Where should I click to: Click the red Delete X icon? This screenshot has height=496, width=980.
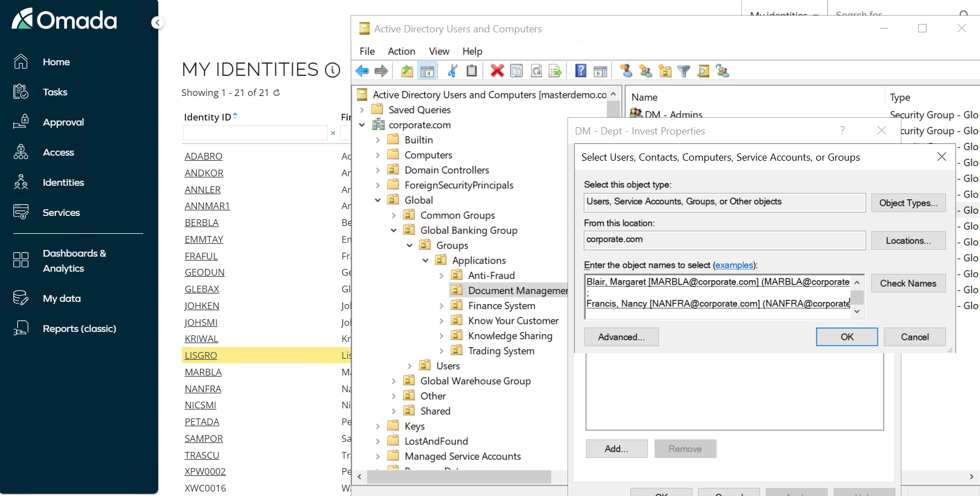click(497, 71)
